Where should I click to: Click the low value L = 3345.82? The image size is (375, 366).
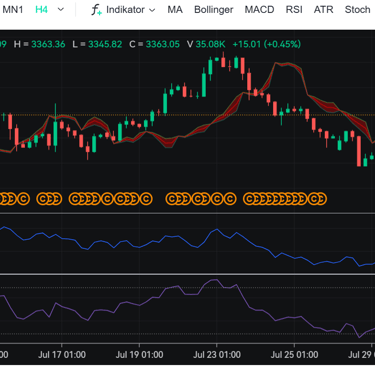pos(97,44)
